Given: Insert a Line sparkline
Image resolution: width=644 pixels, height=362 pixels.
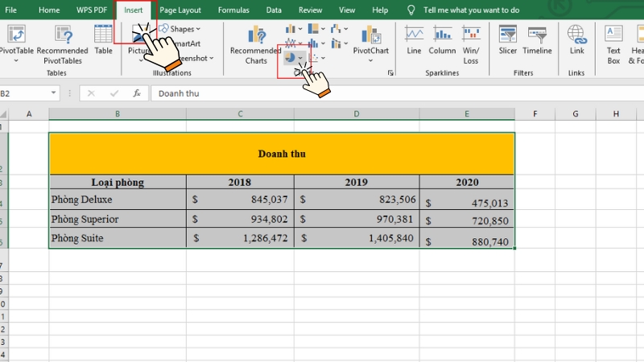Looking at the screenshot, I should (x=414, y=35).
